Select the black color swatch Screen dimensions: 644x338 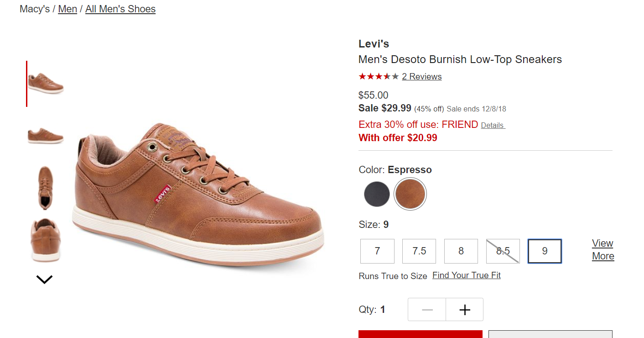377,194
